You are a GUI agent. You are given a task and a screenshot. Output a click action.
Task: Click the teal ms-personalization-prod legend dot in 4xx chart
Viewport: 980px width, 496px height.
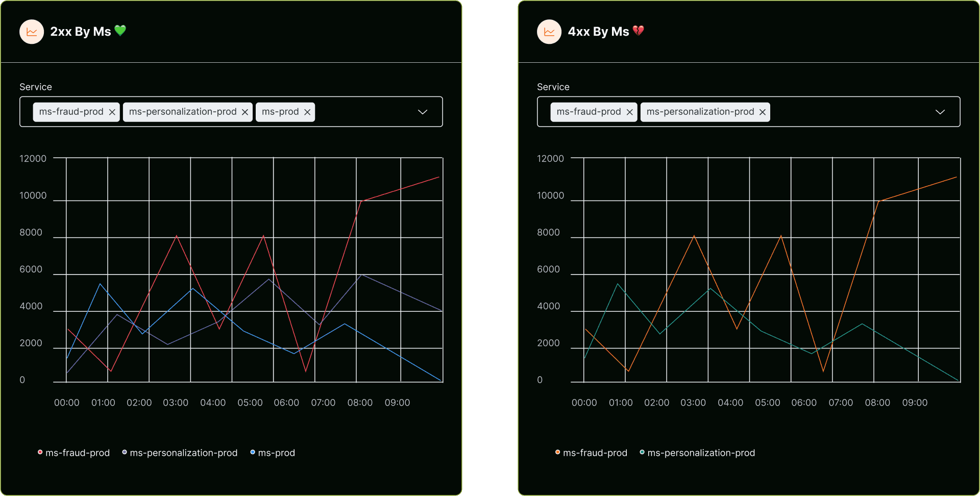[642, 452]
